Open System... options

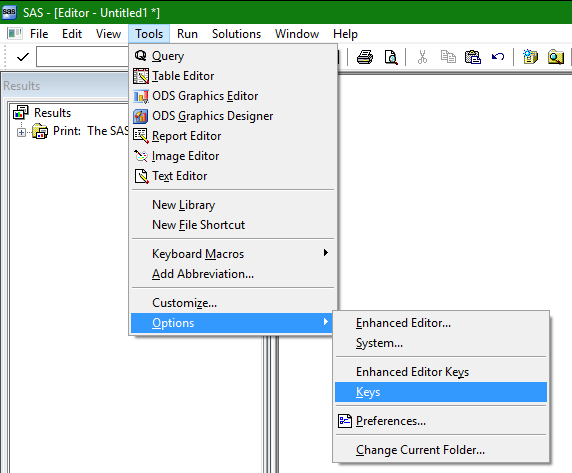click(x=441, y=343)
